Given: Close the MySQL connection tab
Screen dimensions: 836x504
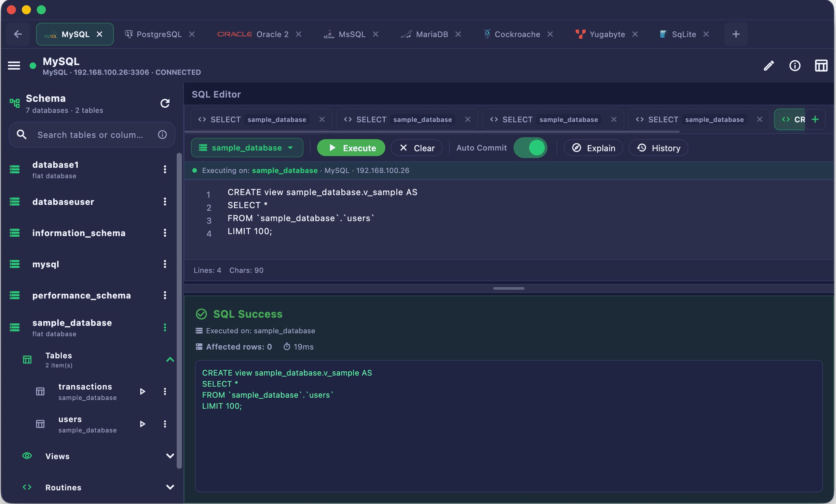Looking at the screenshot, I should click(x=99, y=34).
